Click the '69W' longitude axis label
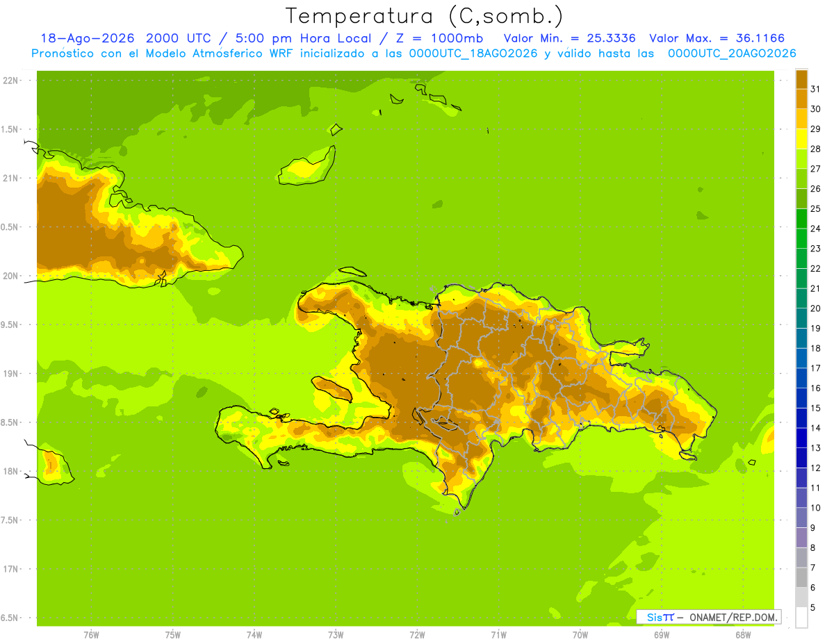Screen dimensions: 834x644 coord(661,635)
